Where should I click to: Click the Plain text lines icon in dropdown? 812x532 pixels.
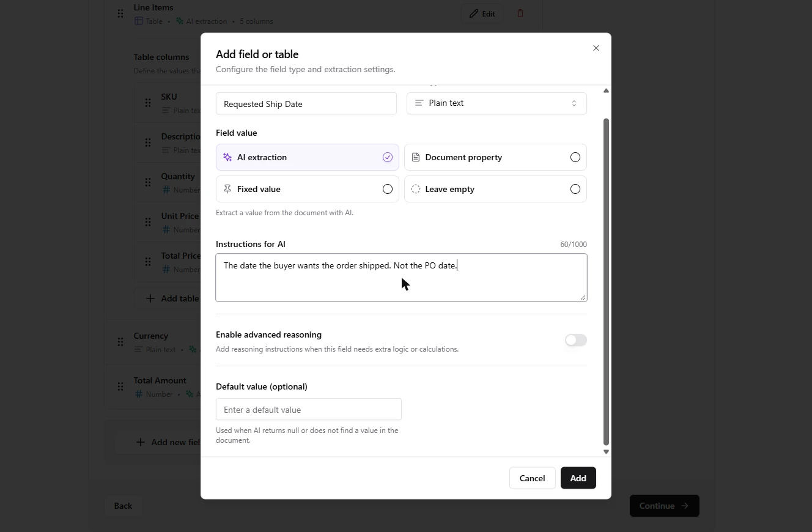[x=419, y=103]
